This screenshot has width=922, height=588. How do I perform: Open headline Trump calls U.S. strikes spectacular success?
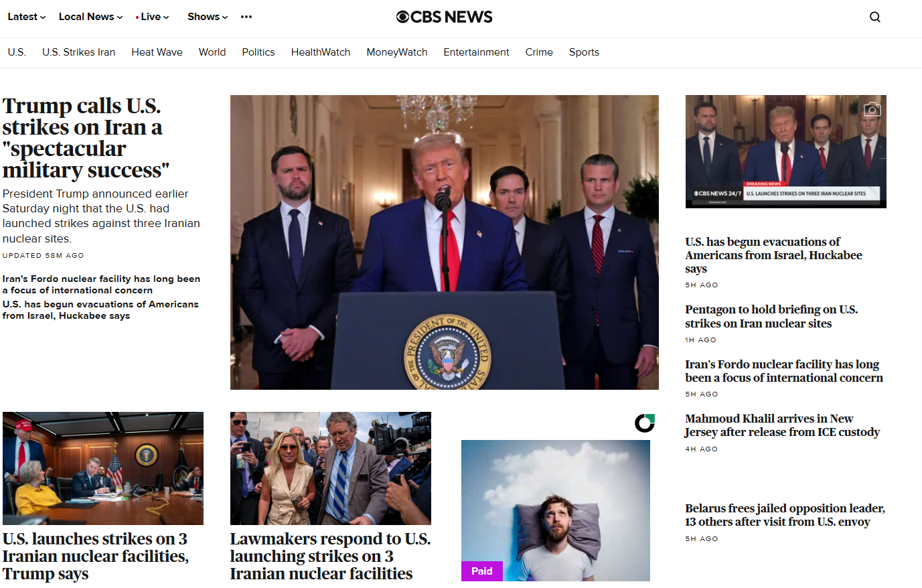tap(86, 138)
